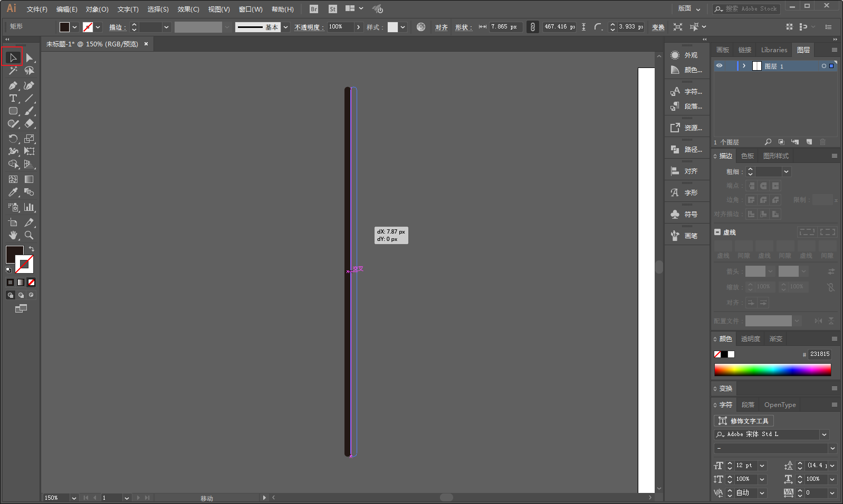Set color mode to None
Screen dimensions: 843x504
click(x=32, y=283)
